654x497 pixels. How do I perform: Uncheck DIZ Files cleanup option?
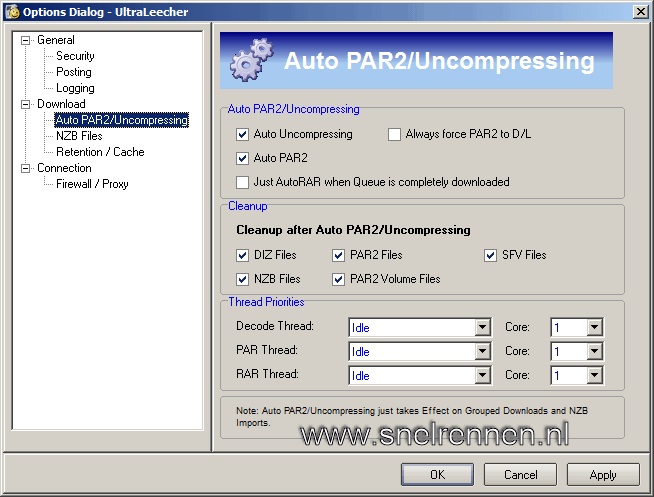[x=242, y=255]
